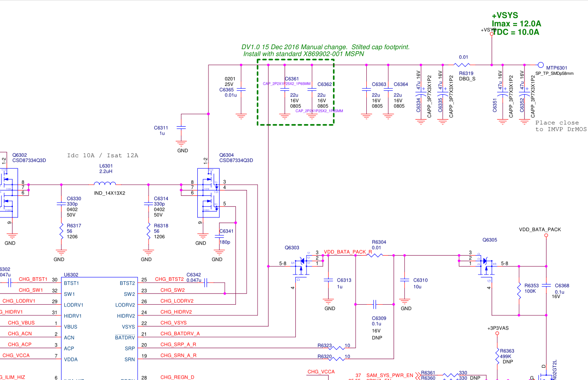The width and height of the screenshot is (588, 380).
Task: Select capacitor C6365 symbol
Action: pyautogui.click(x=241, y=90)
